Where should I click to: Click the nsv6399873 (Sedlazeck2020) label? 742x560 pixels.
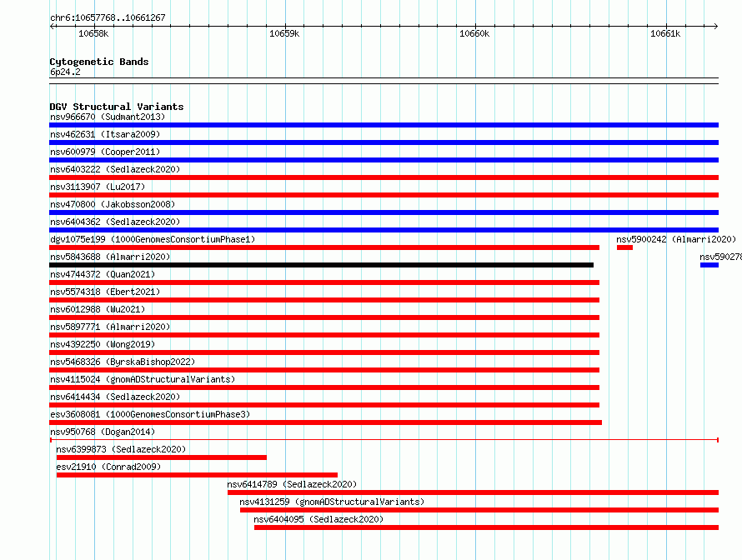(121, 449)
